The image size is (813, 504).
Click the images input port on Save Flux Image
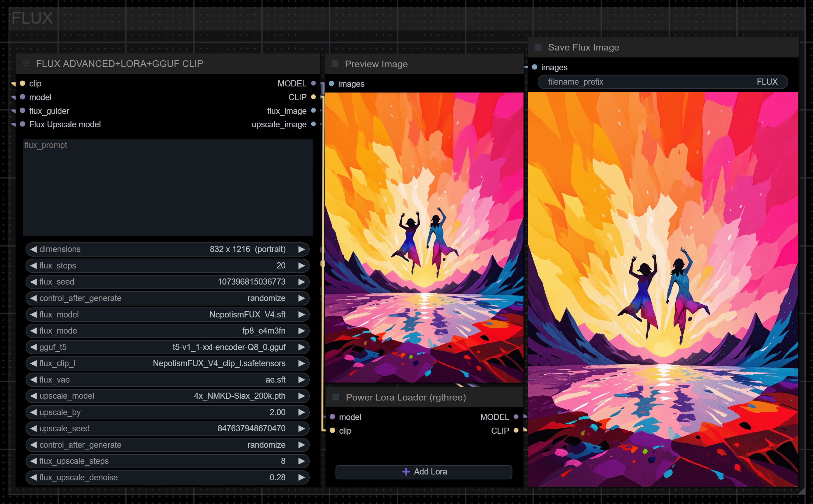pos(535,67)
